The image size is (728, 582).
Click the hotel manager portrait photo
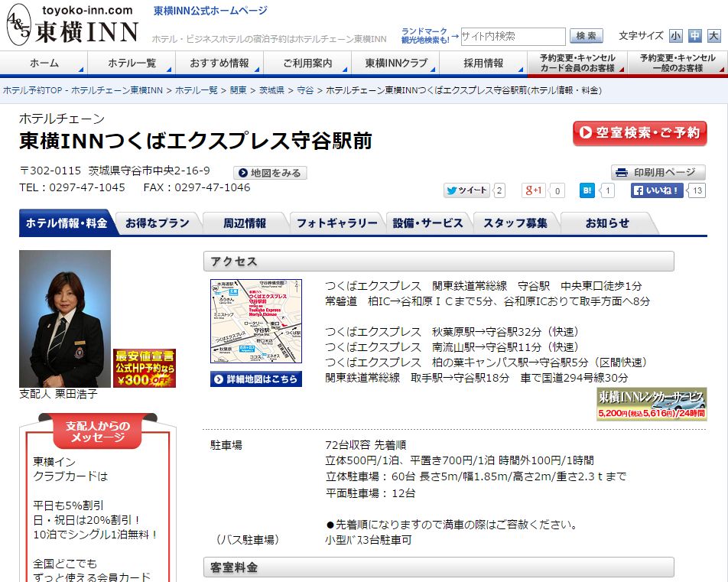tap(65, 319)
